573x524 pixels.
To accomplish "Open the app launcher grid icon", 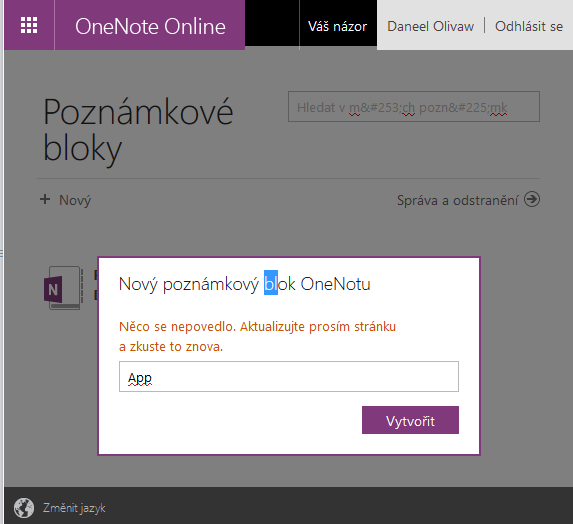I will [x=29, y=25].
